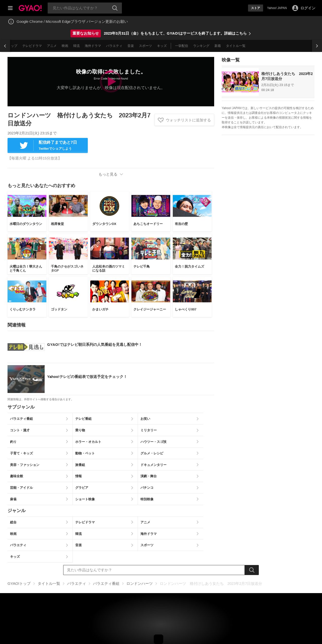
Task: Open くりぃむナンタラ recommendation card
Action: [x=27, y=297]
